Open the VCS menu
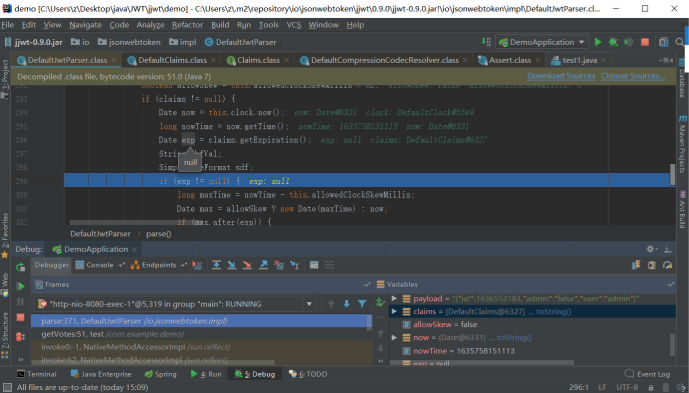 point(294,25)
